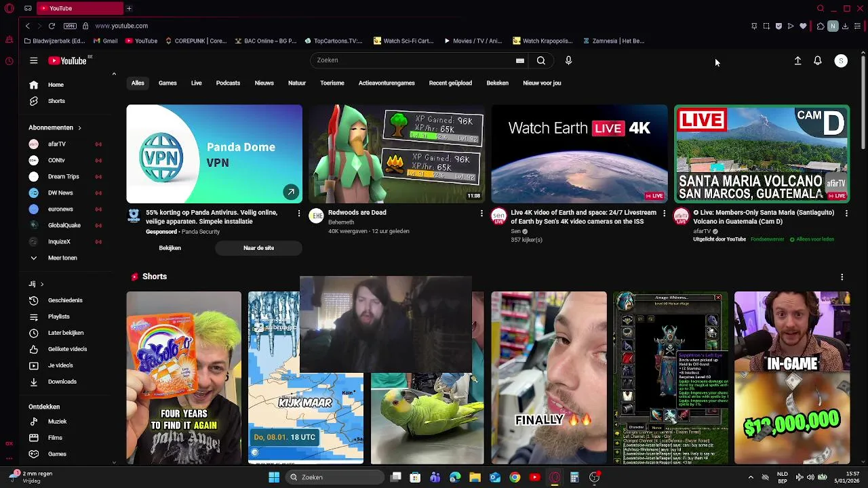Open the GlobalQuake subscription channel
The width and height of the screenshot is (868, 488).
coord(64,225)
